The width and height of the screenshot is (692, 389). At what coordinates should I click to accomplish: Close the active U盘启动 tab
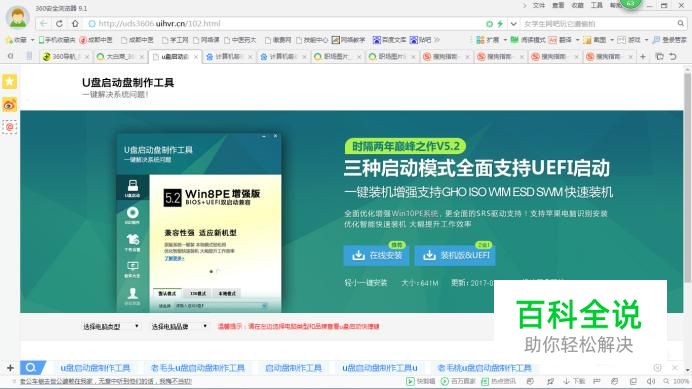196,57
